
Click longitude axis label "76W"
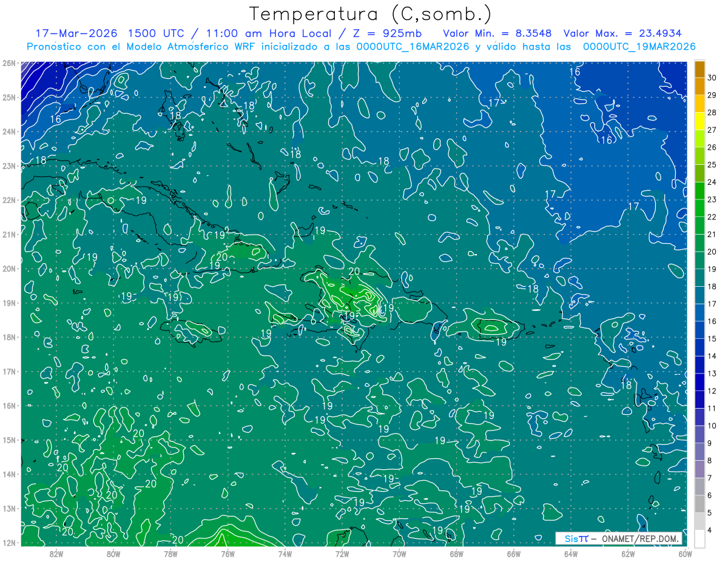coord(227,554)
